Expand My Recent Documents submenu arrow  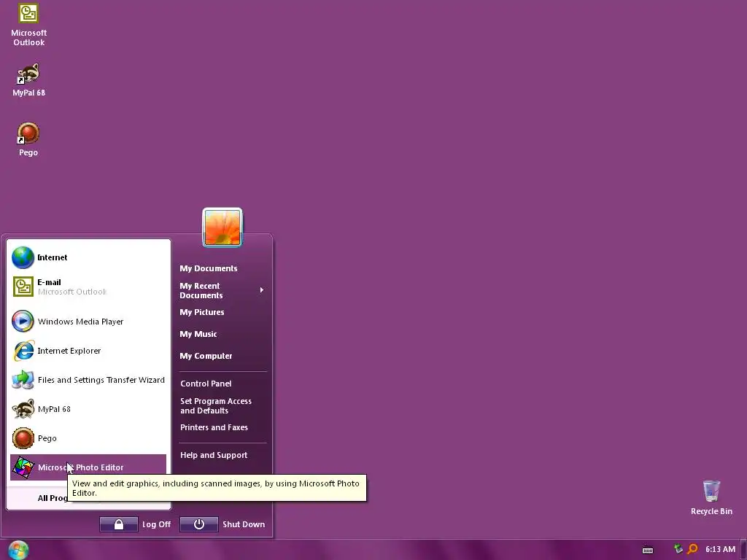pyautogui.click(x=262, y=290)
